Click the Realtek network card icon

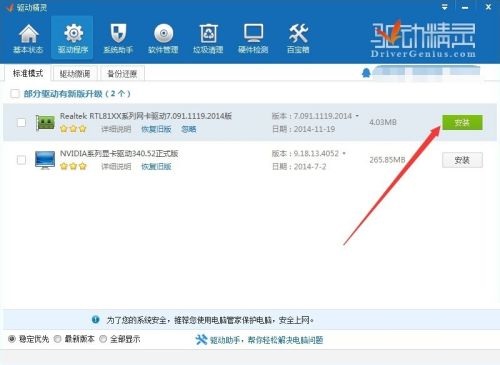pos(45,123)
